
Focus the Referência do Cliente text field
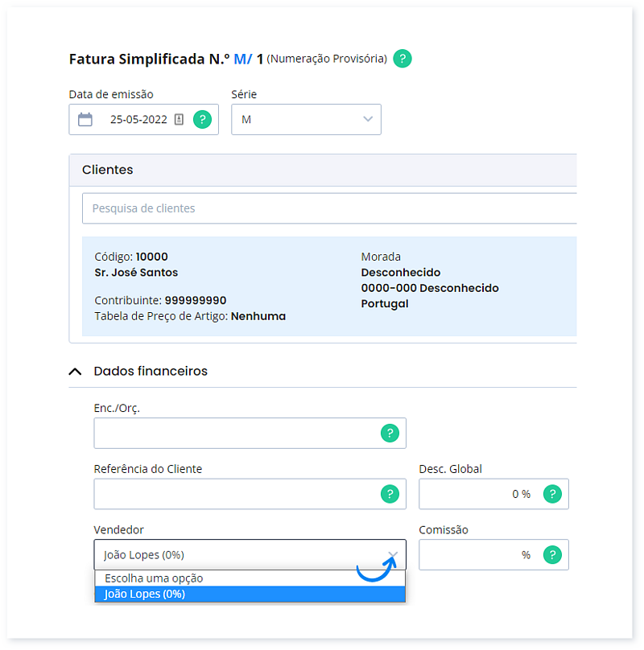click(233, 494)
